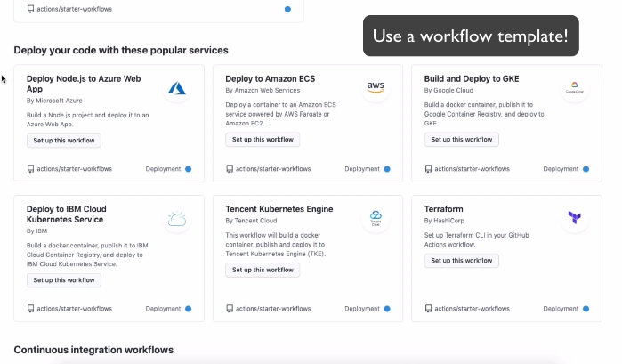Click 'Deploy to IBM Cloud Kubernetes Service' title
Viewport: 622px width, 364px height.
[x=66, y=214]
